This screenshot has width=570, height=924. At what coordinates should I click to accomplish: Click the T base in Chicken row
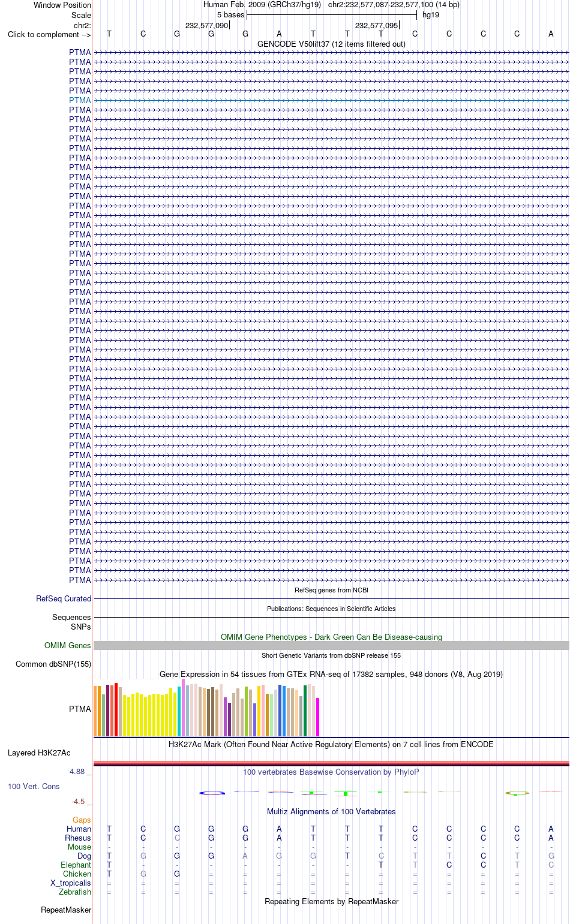click(109, 874)
